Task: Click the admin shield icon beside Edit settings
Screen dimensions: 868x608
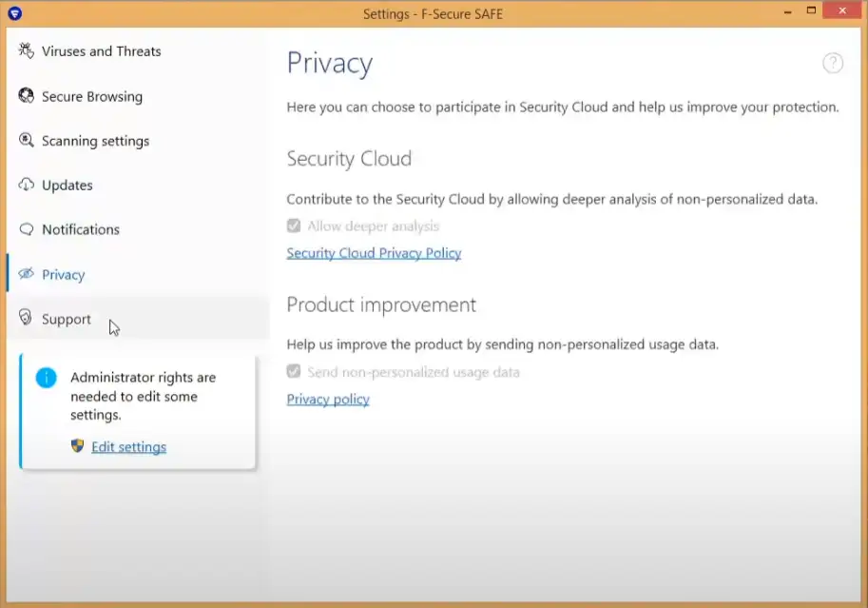Action: pyautogui.click(x=78, y=446)
